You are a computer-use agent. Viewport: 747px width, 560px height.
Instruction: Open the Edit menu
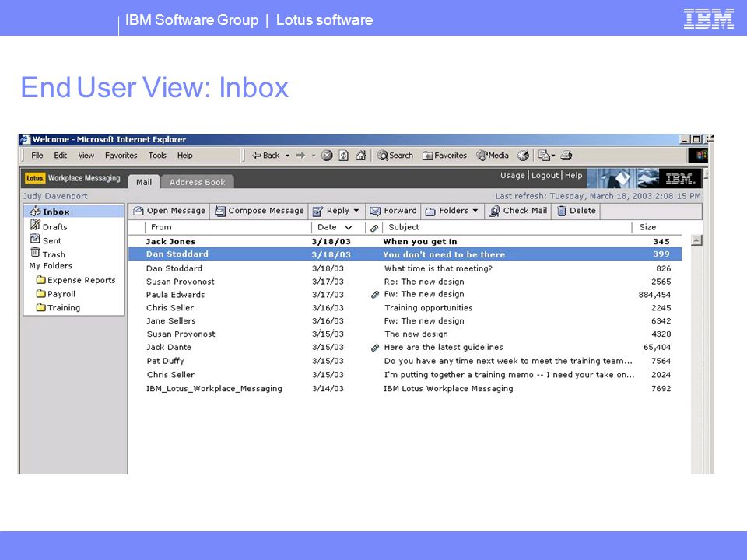tap(60, 156)
